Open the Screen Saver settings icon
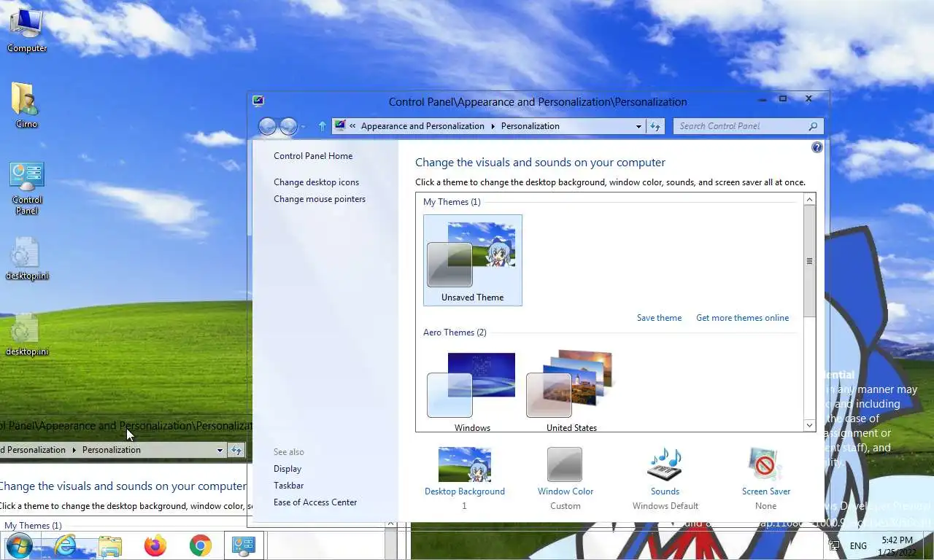The image size is (934, 560). pyautogui.click(x=765, y=464)
